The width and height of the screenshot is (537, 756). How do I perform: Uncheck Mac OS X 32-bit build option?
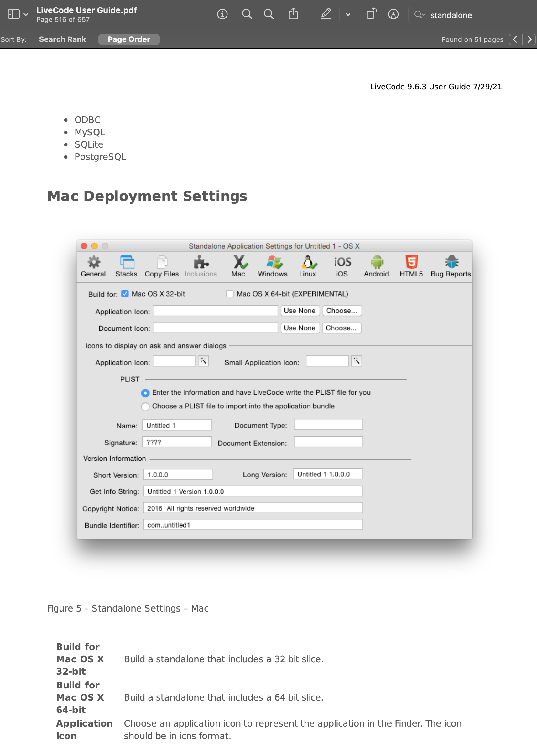pyautogui.click(x=125, y=294)
